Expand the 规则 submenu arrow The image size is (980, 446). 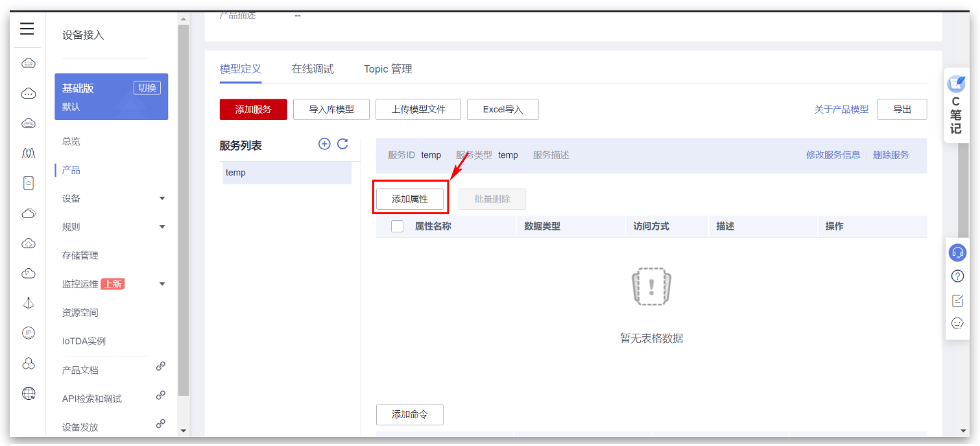[x=162, y=227]
